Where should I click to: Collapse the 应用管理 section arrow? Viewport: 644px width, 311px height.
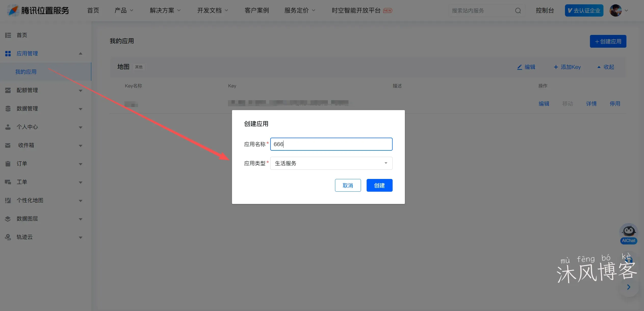point(80,53)
